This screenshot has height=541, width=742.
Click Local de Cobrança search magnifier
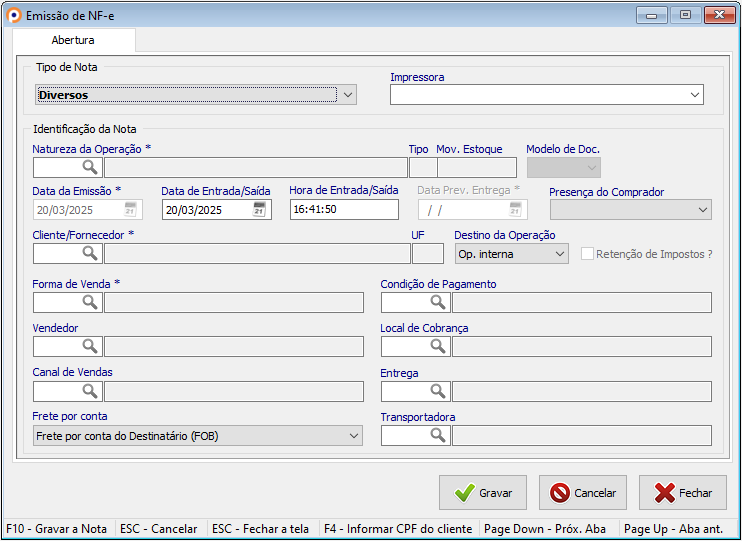438,346
